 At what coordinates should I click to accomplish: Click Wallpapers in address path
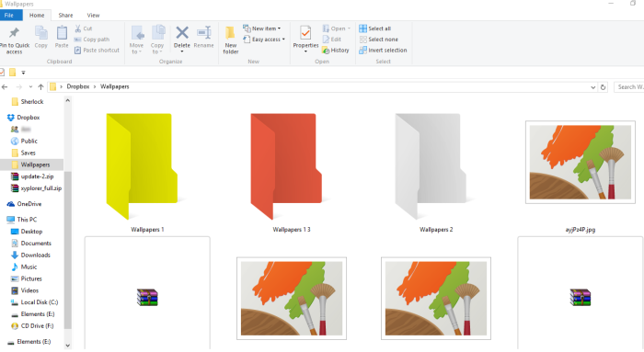click(x=115, y=86)
